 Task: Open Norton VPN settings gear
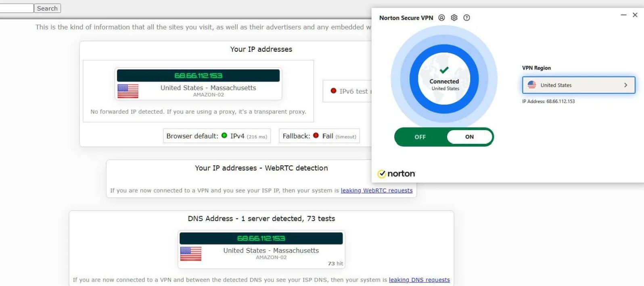coord(454,18)
